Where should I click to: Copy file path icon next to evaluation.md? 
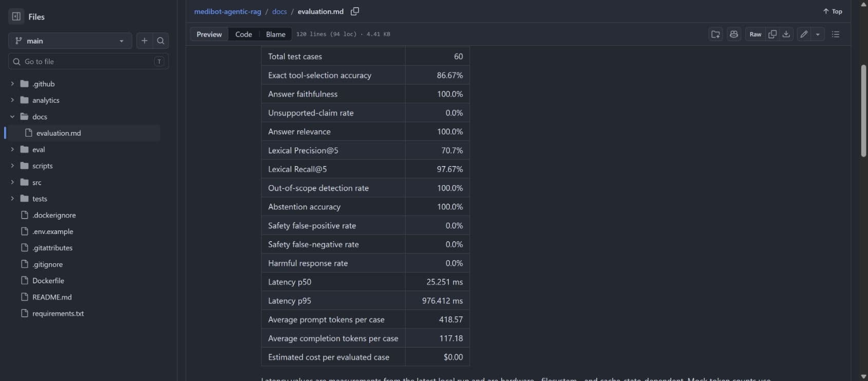[x=355, y=11]
